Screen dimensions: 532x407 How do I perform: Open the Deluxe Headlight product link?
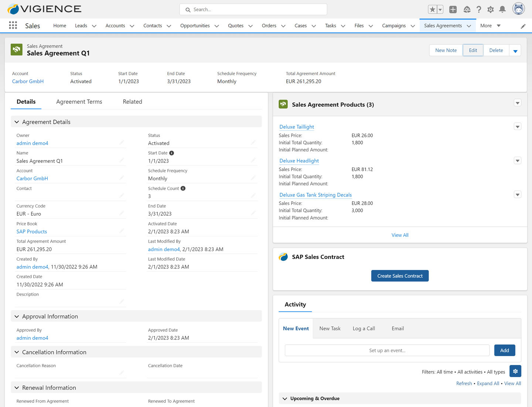click(x=299, y=161)
